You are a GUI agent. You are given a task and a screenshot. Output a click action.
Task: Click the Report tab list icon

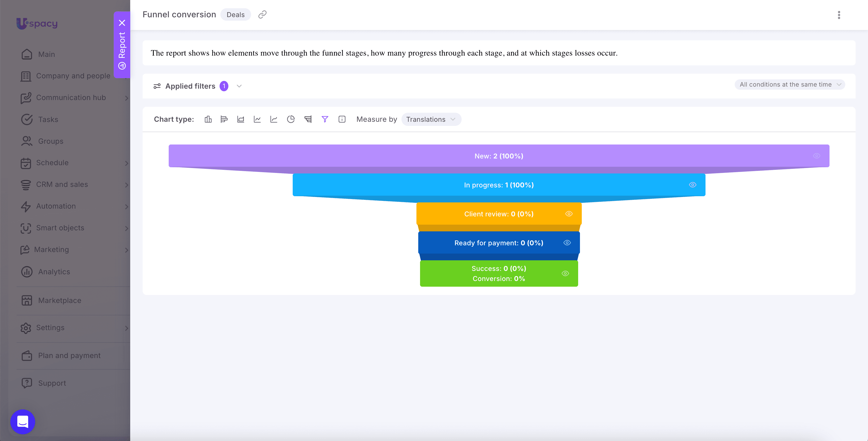pyautogui.click(x=122, y=65)
